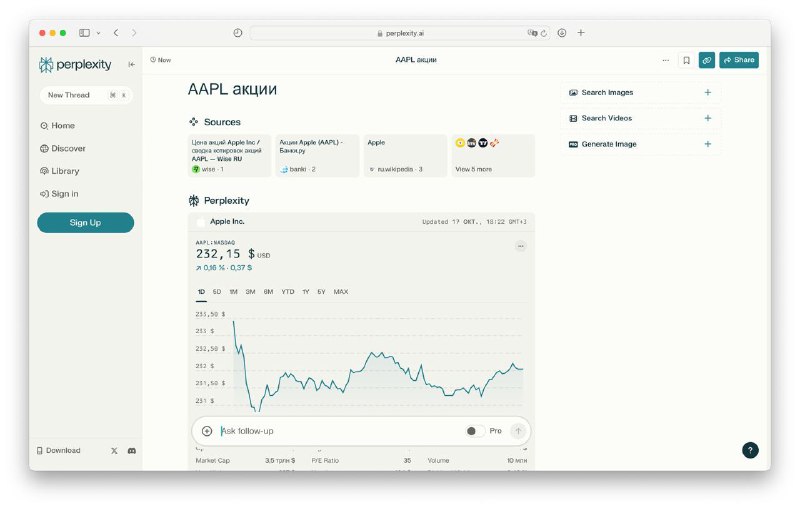
Task: Click the Share button
Action: [739, 60]
